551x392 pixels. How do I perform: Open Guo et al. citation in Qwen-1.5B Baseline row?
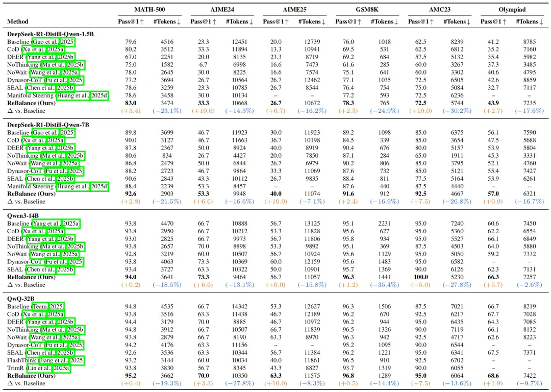[45, 42]
